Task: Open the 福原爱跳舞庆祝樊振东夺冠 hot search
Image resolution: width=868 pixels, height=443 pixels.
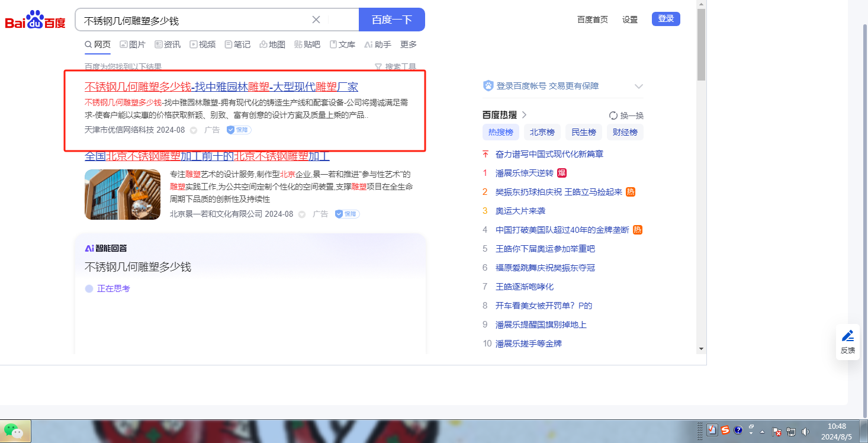Action: (545, 268)
